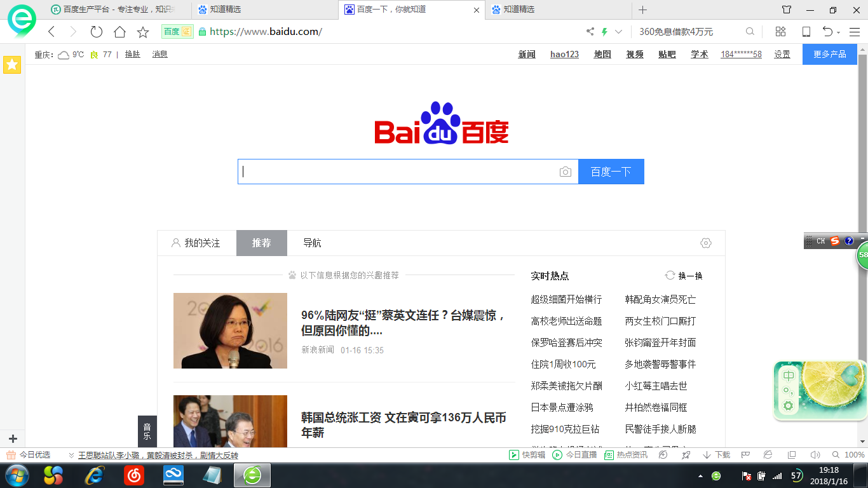868x488 pixels.
Task: Open the skin shirt icon in the title bar
Action: pyautogui.click(x=787, y=10)
